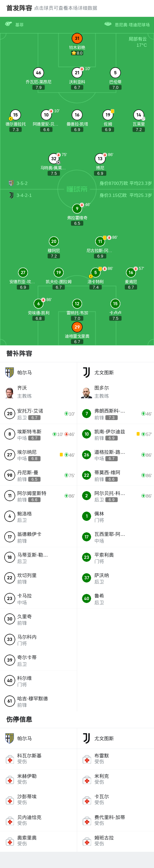This screenshot has width=154, height=868.
Task: Tap substitute 凯南-伊尔迪兹 number 10
Action: pyautogui.click(x=87, y=434)
